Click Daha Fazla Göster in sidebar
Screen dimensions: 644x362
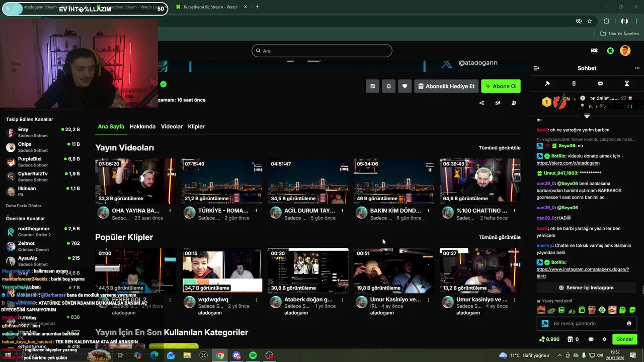(x=24, y=206)
